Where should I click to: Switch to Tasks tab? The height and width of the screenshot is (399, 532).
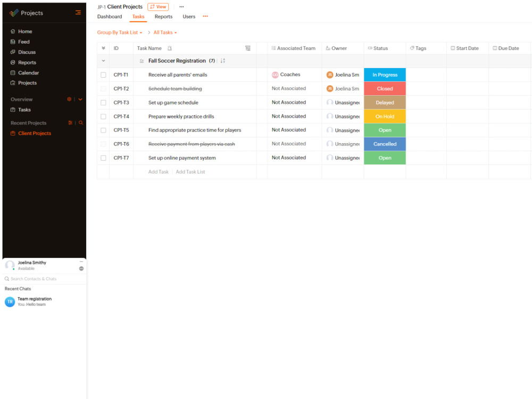tap(138, 16)
